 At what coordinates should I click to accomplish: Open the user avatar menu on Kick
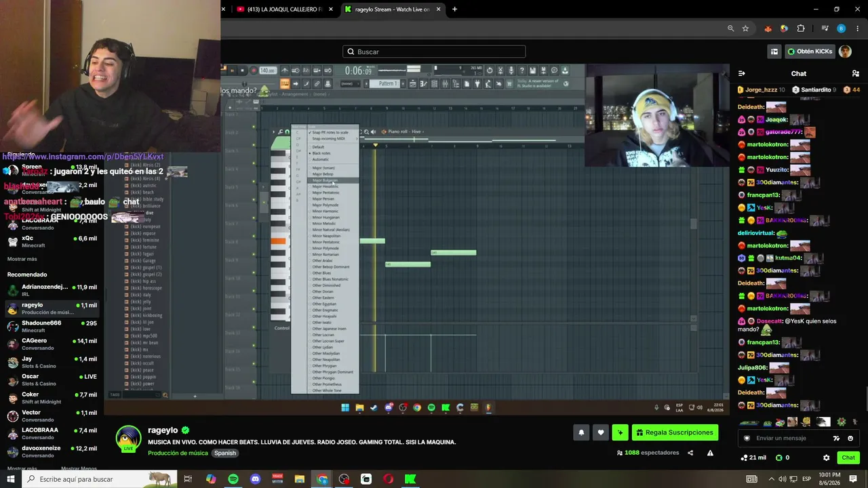845,52
